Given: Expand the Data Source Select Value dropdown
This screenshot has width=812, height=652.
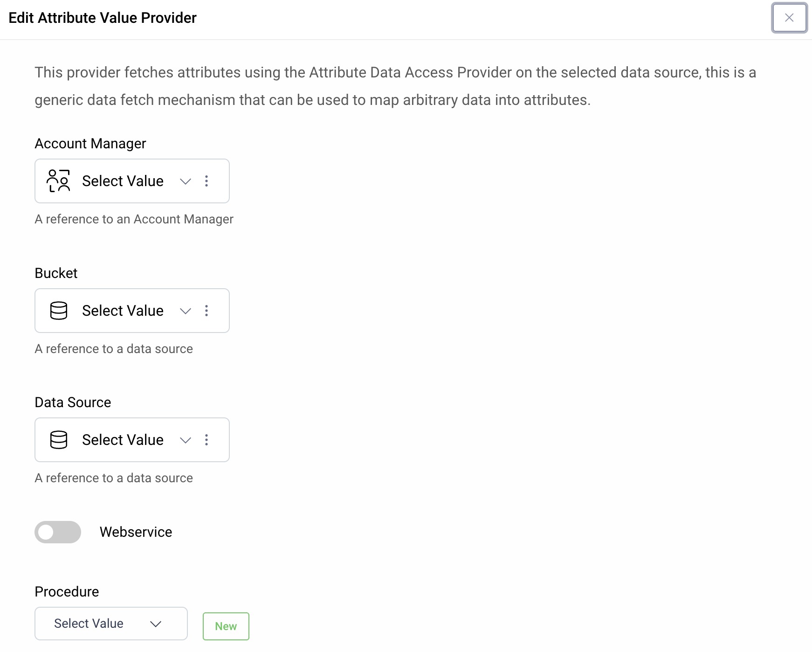Looking at the screenshot, I should point(185,440).
